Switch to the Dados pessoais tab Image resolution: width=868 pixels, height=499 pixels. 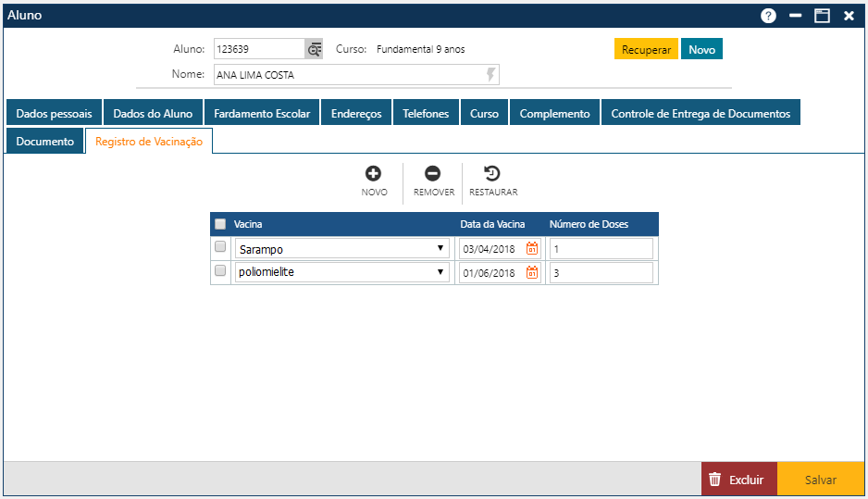tap(54, 113)
